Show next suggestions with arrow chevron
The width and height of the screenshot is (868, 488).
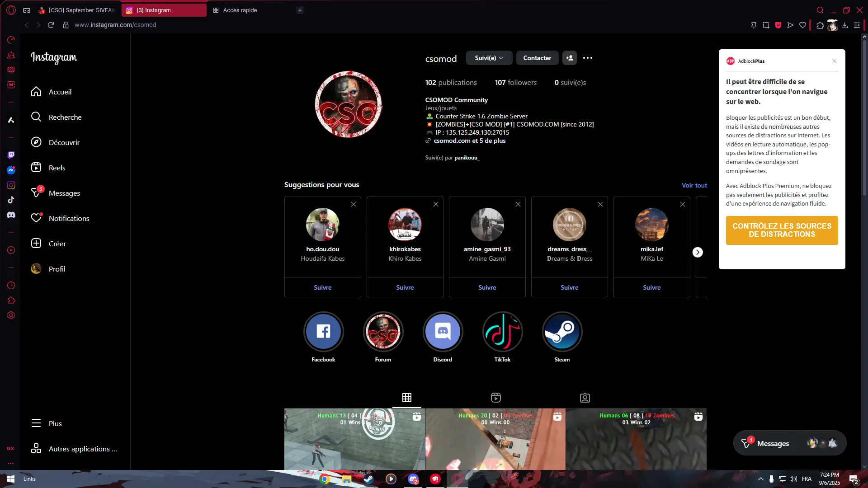pos(698,252)
